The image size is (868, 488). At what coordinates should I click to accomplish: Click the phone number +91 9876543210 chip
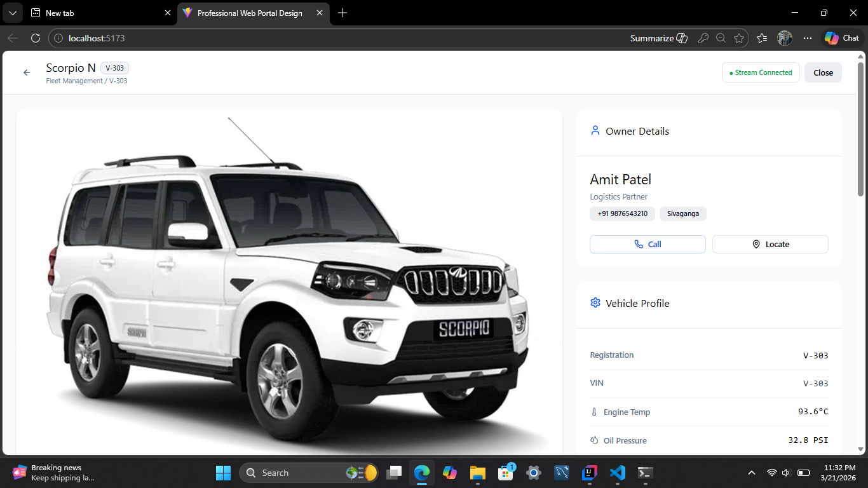pyautogui.click(x=622, y=213)
